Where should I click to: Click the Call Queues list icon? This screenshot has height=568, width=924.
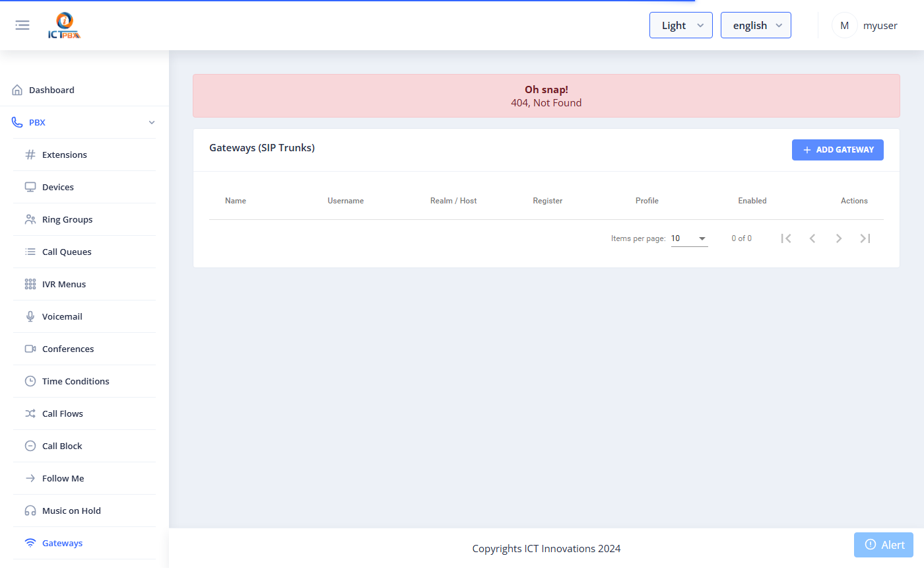coord(30,252)
